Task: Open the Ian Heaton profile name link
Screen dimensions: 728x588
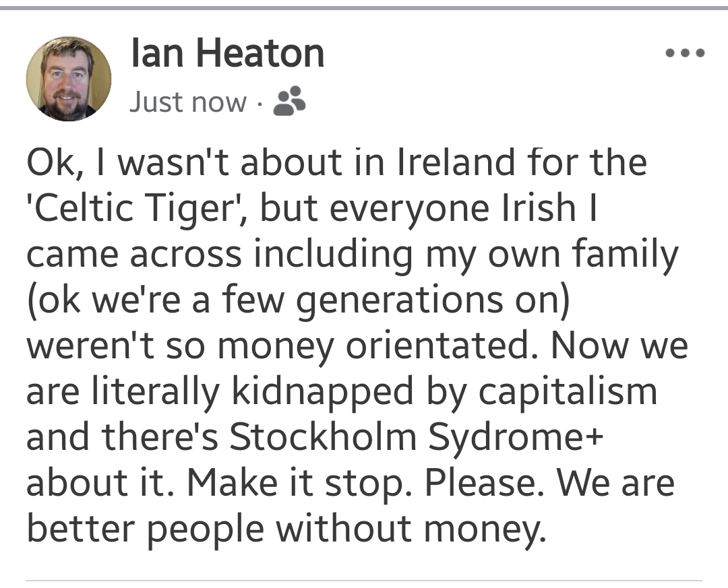Action: [228, 53]
